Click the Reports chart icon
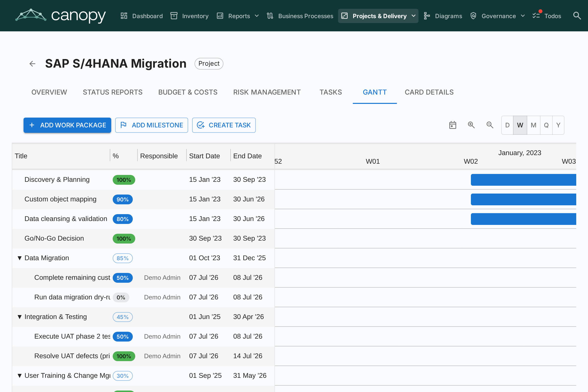The image size is (588, 392). pos(220,16)
